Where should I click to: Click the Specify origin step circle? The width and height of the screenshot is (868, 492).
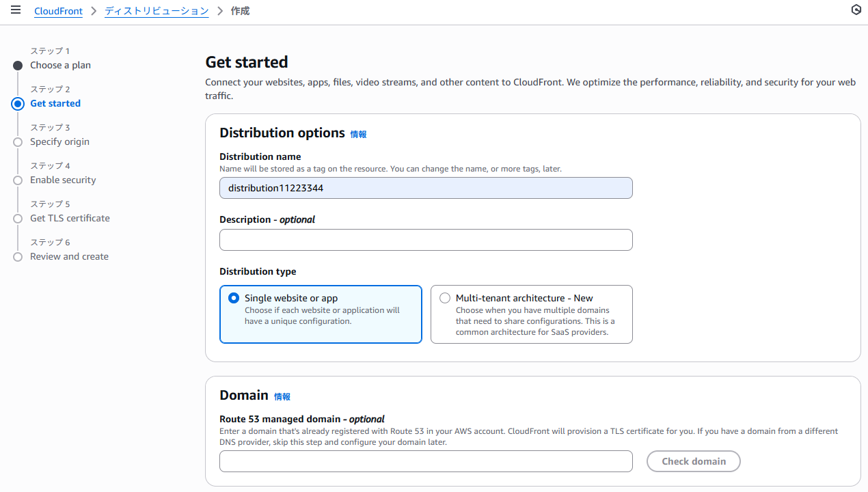click(x=18, y=142)
